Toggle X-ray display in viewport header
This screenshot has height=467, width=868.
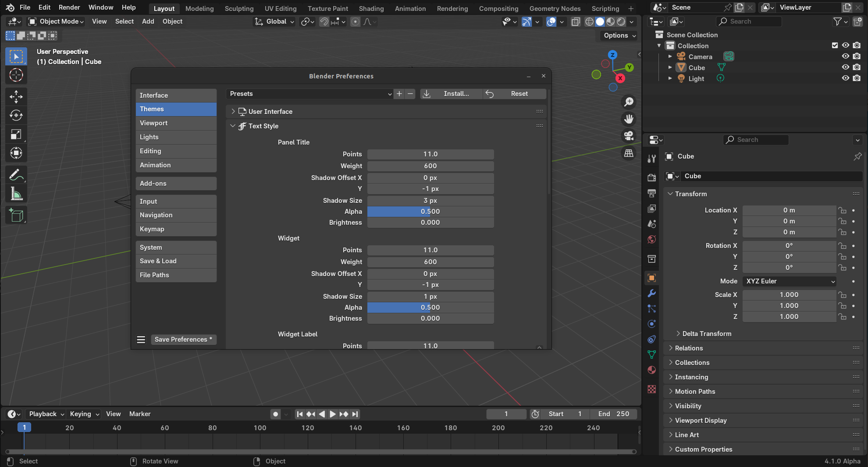coord(576,21)
